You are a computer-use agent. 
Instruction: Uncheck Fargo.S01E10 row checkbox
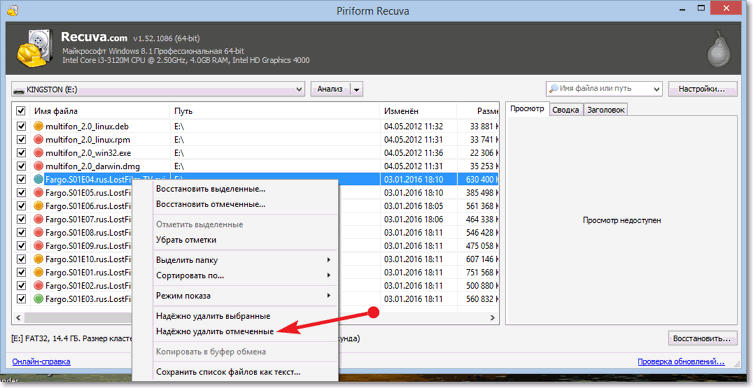21,259
